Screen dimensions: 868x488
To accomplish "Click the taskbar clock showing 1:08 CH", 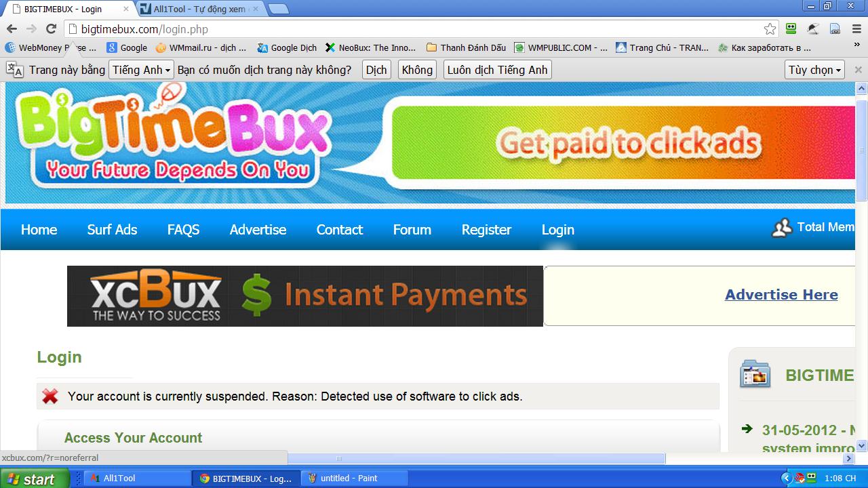I will (840, 479).
